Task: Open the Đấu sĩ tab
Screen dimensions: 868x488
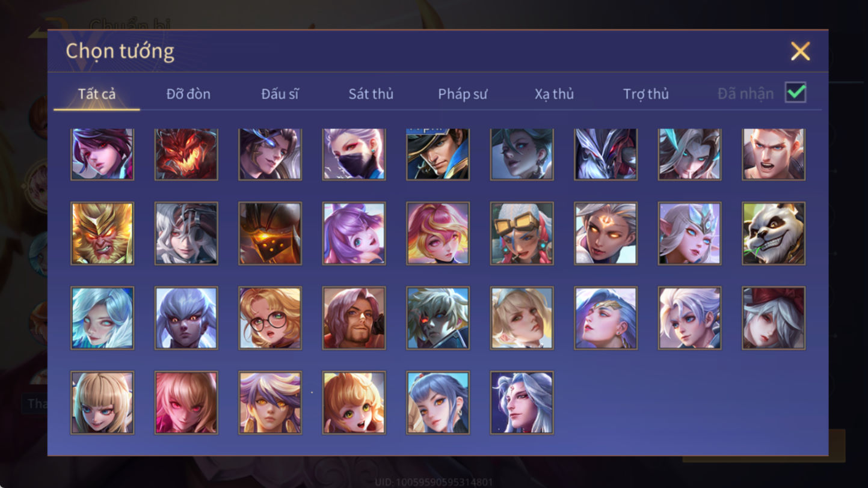Action: pyautogui.click(x=280, y=94)
